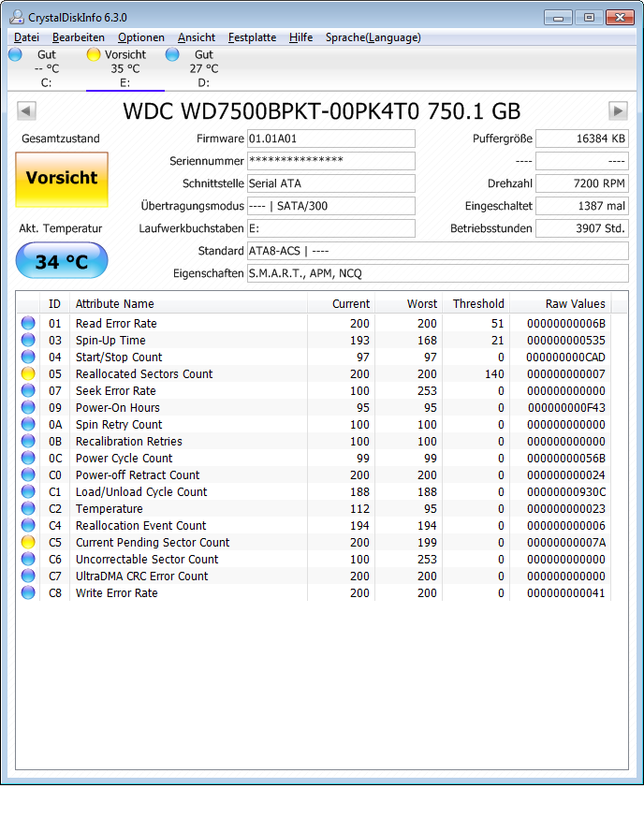This screenshot has width=644, height=832.
Task: Click the Puffergröße field 16384 KB
Action: tap(582, 139)
